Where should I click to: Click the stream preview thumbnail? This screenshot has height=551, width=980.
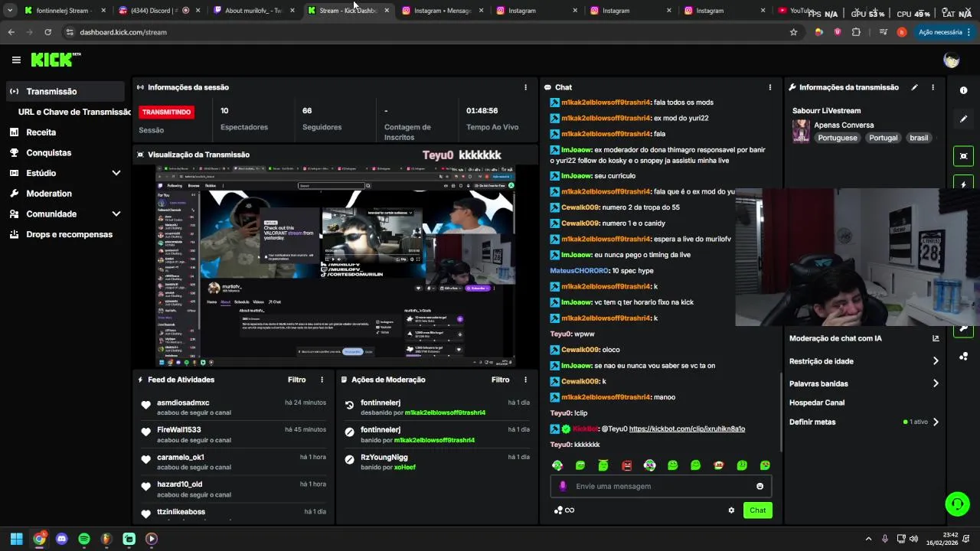click(x=337, y=266)
